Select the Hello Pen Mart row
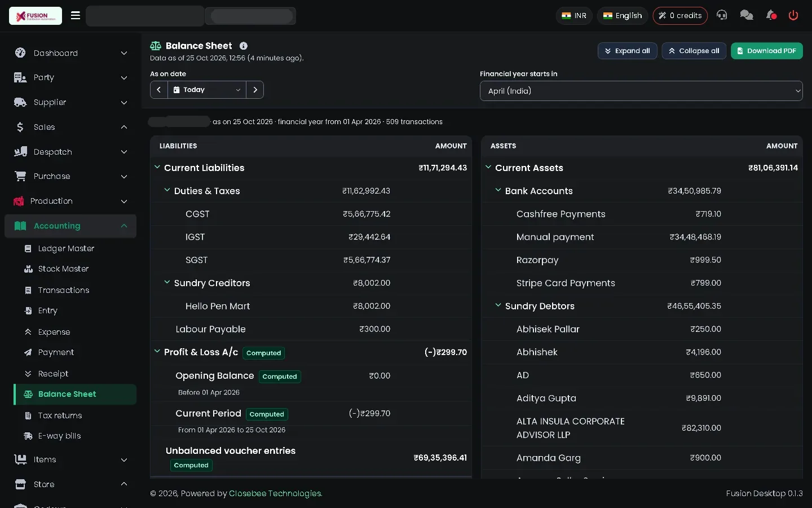Viewport: 812px width, 508px height. pos(311,306)
